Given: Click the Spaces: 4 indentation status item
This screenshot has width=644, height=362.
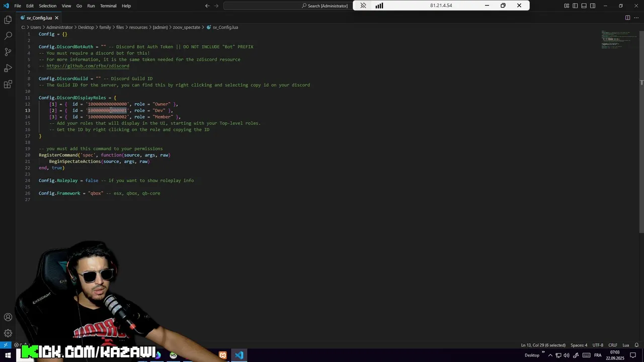Looking at the screenshot, I should pos(579,345).
